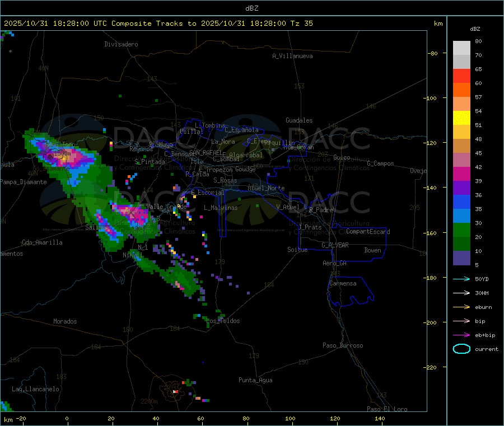This screenshot has width=504, height=426.
Task: Click the 'Punta_Agua' map label
Action: (255, 380)
